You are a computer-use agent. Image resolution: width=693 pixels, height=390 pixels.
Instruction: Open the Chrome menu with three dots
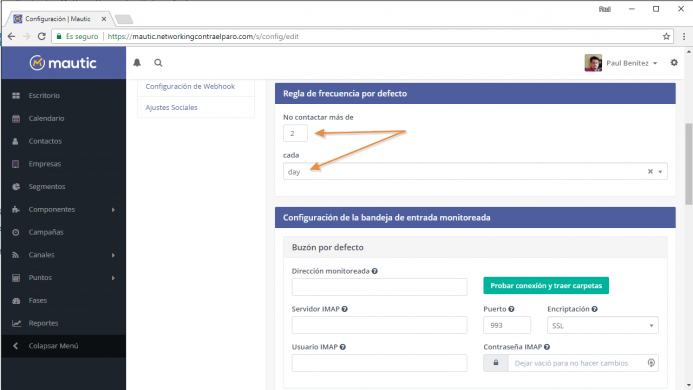point(684,36)
